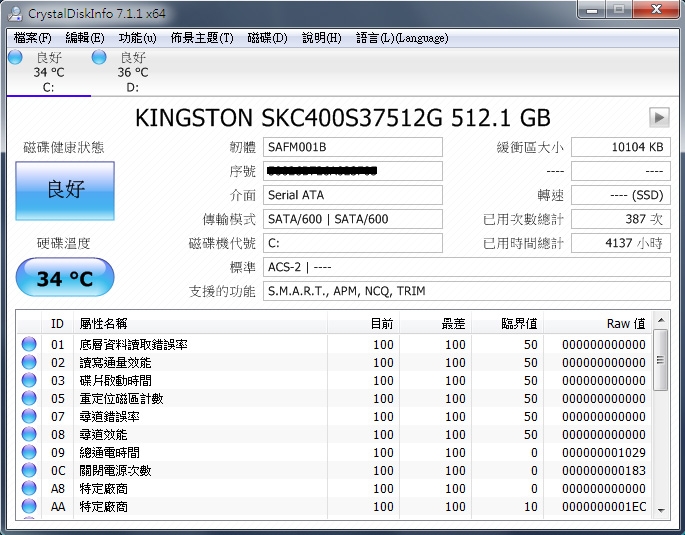Select row 尋道效能
Viewport: 685px width, 535px height.
(x=334, y=434)
